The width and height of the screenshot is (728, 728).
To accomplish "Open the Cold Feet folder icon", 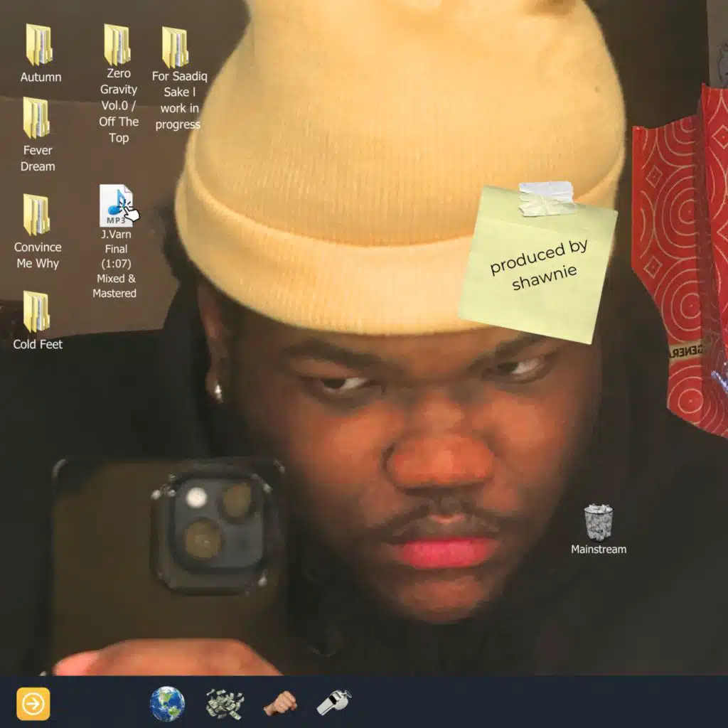I will [x=36, y=311].
